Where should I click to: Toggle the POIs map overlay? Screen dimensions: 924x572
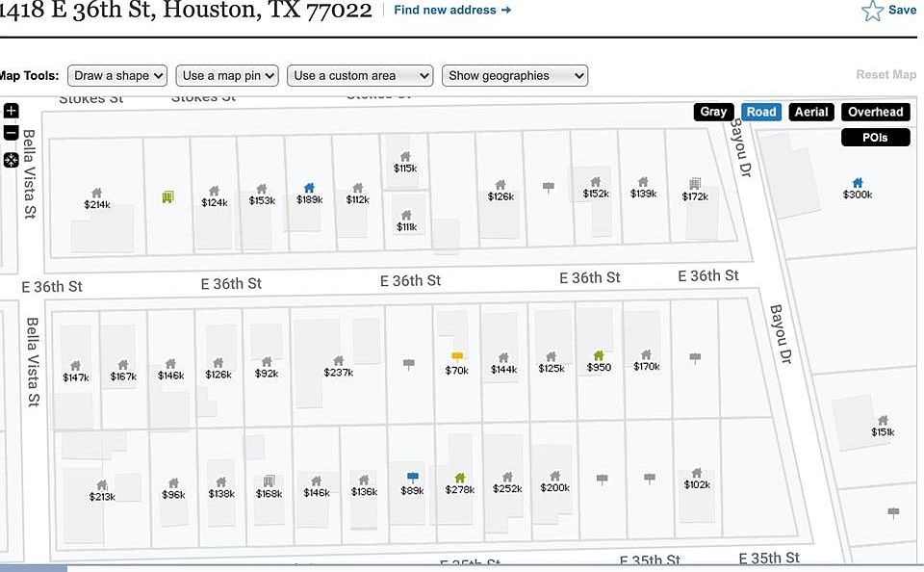point(875,138)
